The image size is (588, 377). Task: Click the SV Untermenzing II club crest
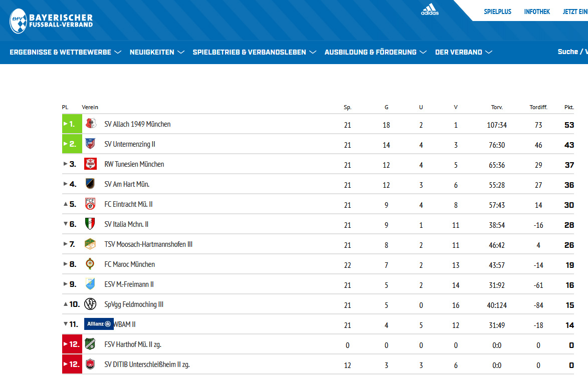(x=90, y=144)
